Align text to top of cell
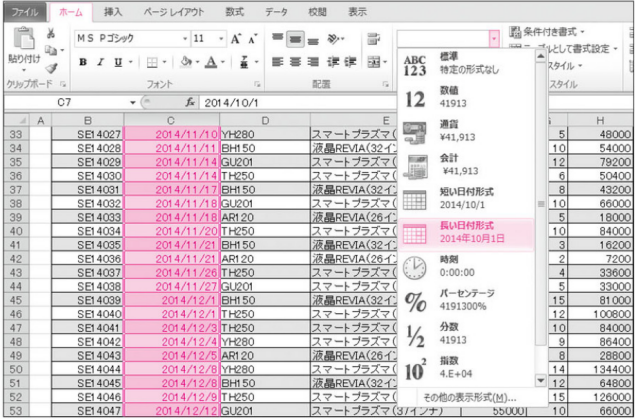The image size is (635, 419). 277,38
